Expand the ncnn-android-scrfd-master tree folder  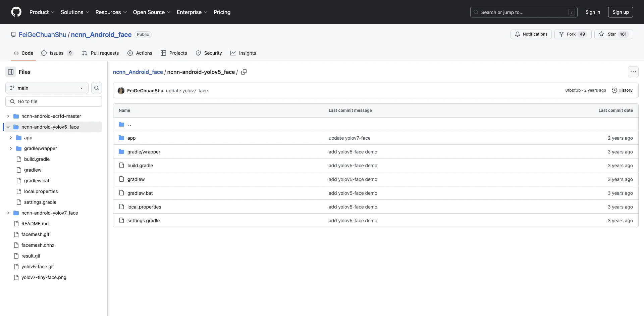pos(8,116)
